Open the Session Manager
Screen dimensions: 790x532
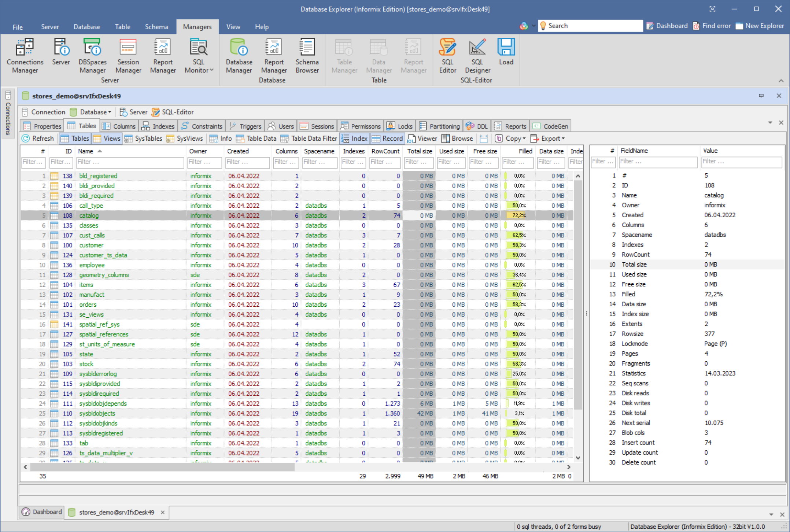click(x=128, y=56)
